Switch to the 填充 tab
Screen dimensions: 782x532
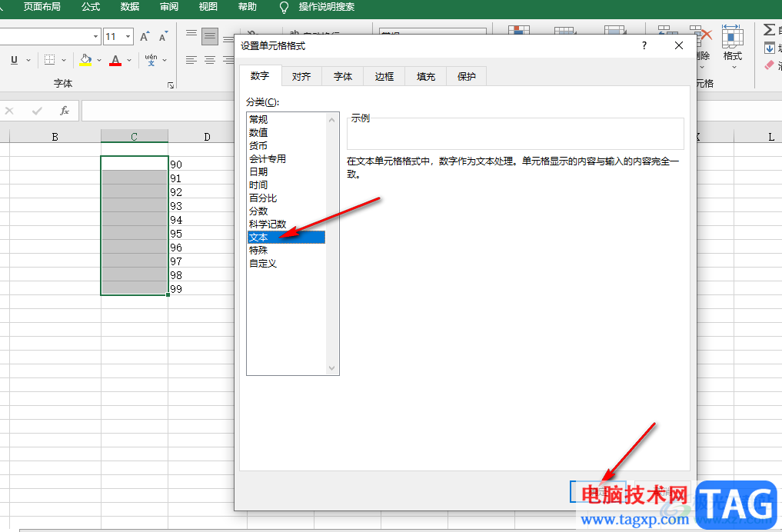point(425,76)
